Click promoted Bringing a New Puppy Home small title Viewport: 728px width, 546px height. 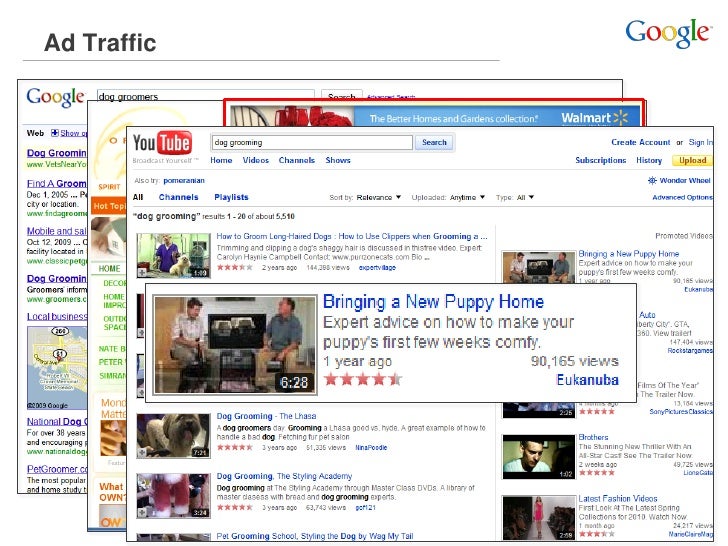click(x=629, y=254)
